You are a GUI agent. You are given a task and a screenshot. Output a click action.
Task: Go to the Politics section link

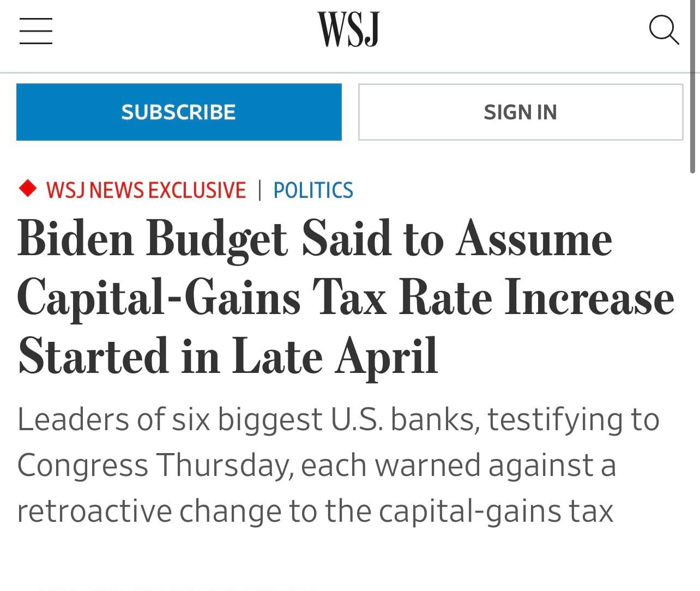coord(313,190)
